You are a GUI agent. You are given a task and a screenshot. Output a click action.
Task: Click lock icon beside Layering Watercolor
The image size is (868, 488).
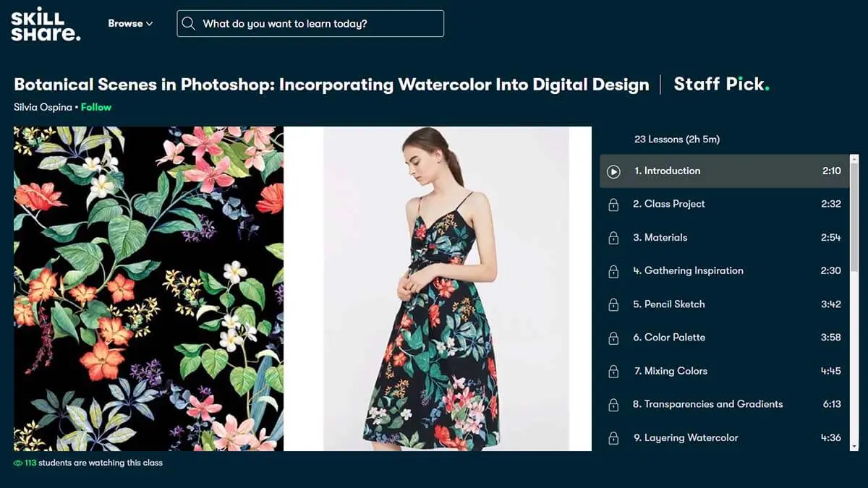[613, 438]
